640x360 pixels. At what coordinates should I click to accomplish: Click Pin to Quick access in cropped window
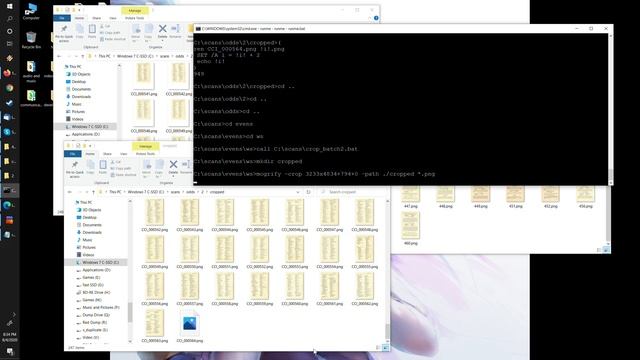pos(75,168)
